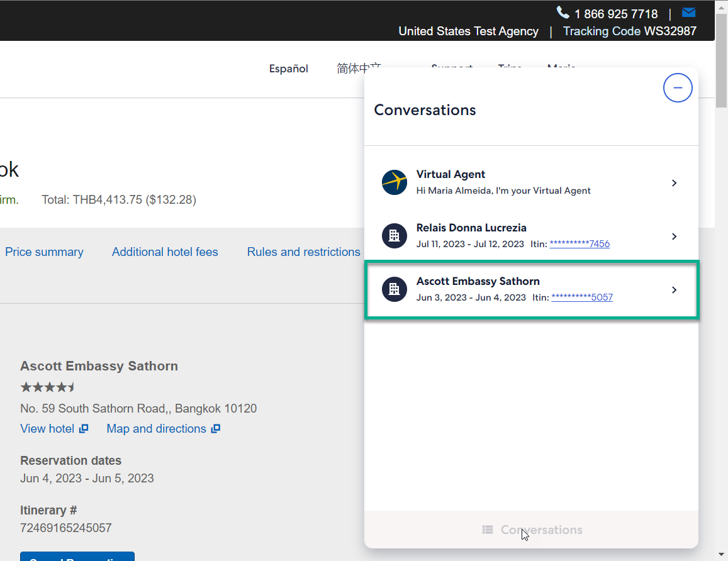Click the list icon beside Conversations footer
Image resolution: width=728 pixels, height=561 pixels.
coord(488,530)
